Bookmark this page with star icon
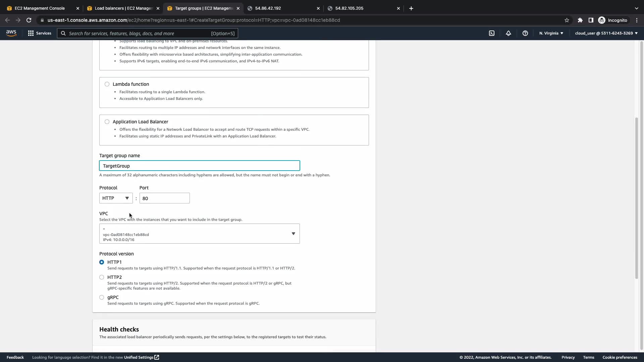 tap(567, 20)
